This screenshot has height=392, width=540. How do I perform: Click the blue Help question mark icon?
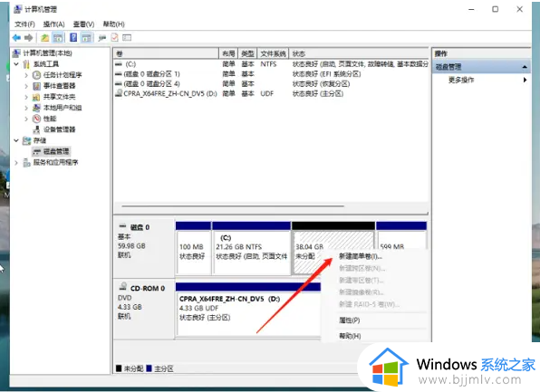pyautogui.click(x=73, y=37)
